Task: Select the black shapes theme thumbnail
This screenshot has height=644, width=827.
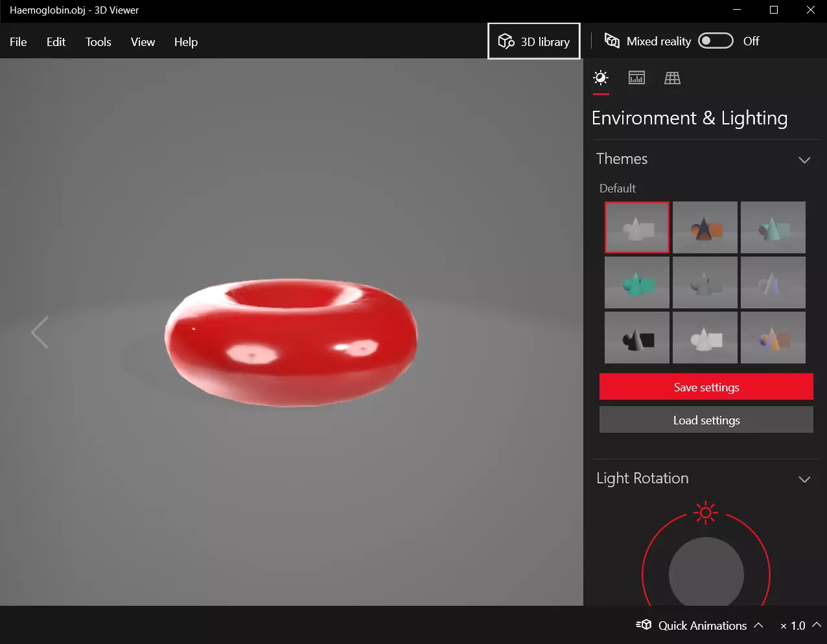Action: (x=637, y=338)
